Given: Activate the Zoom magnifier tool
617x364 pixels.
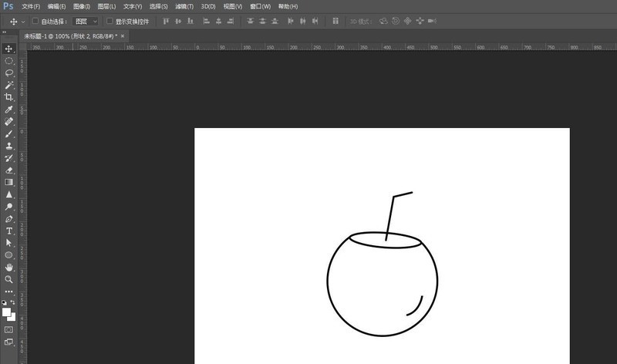Looking at the screenshot, I should (9, 278).
